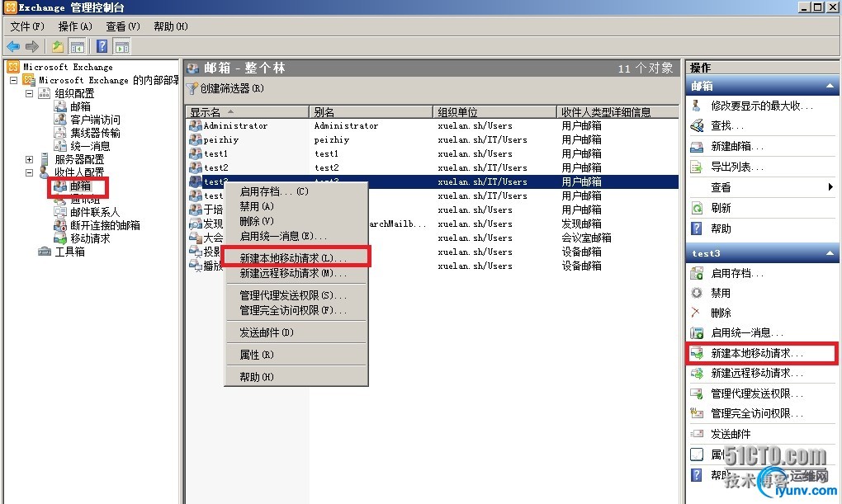
Task: Open the 查看(V) menu
Action: [x=123, y=26]
